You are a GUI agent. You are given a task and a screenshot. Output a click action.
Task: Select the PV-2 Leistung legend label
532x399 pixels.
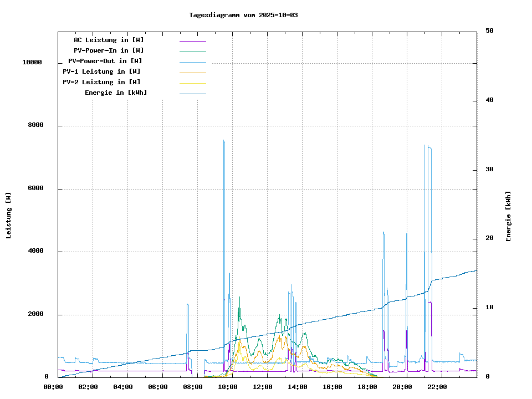click(101, 83)
